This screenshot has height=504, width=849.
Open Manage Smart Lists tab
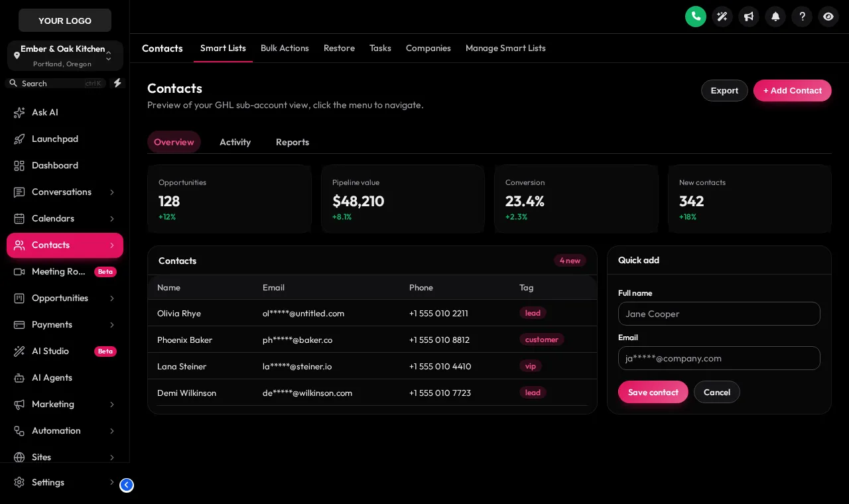point(505,48)
